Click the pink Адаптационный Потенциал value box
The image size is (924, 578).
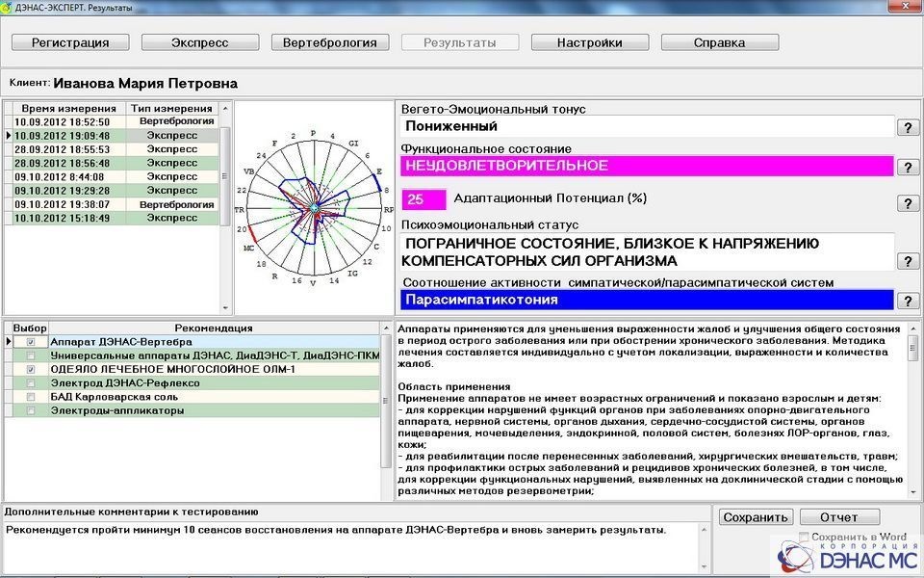pyautogui.click(x=423, y=199)
